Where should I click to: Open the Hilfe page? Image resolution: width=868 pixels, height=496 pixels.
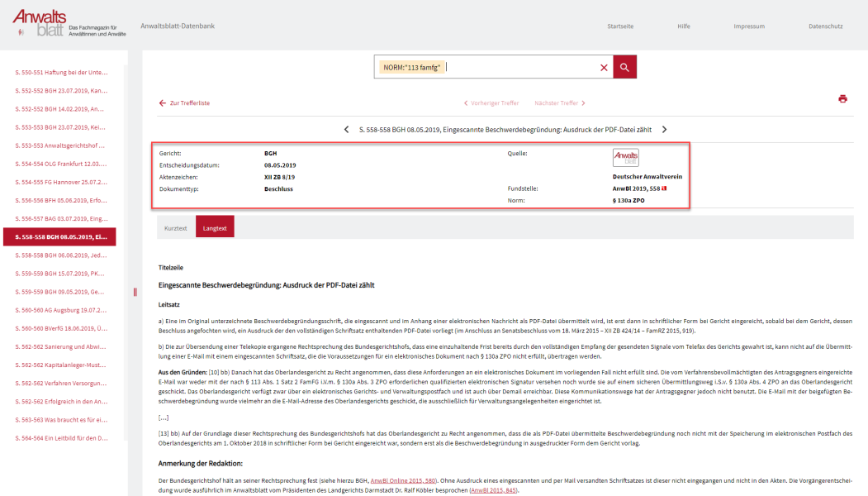click(x=684, y=26)
